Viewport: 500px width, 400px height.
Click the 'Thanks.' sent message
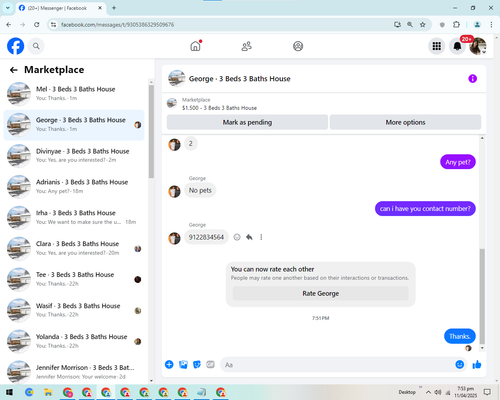[460, 336]
